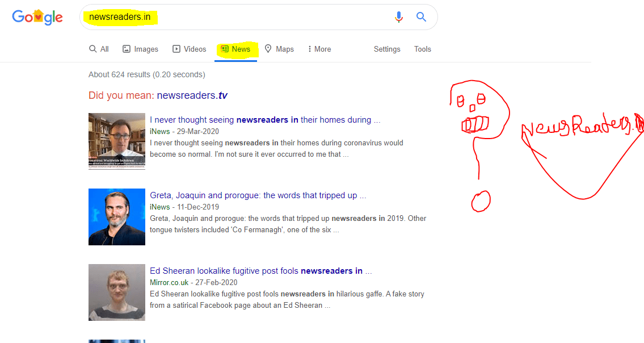Click the Images tab picture icon

click(x=127, y=49)
